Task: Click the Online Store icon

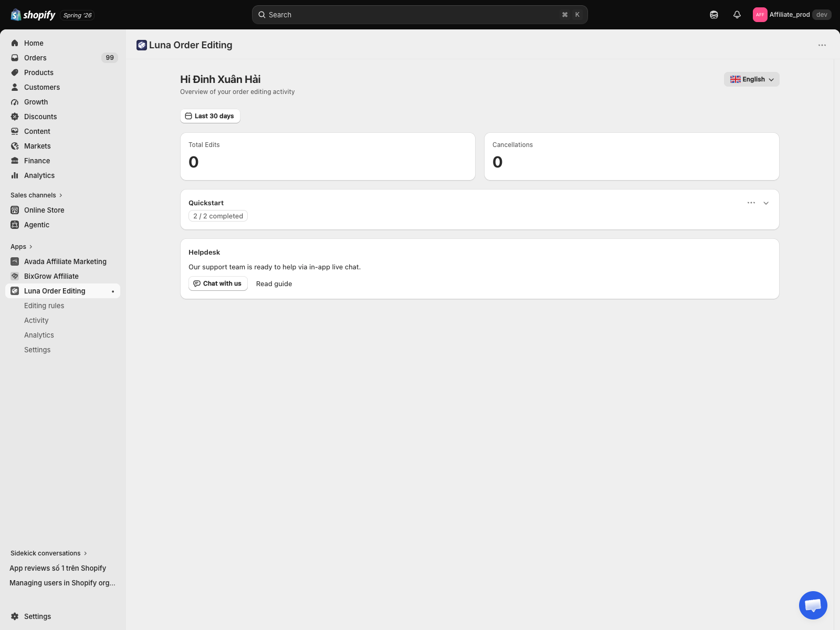Action: pos(15,210)
